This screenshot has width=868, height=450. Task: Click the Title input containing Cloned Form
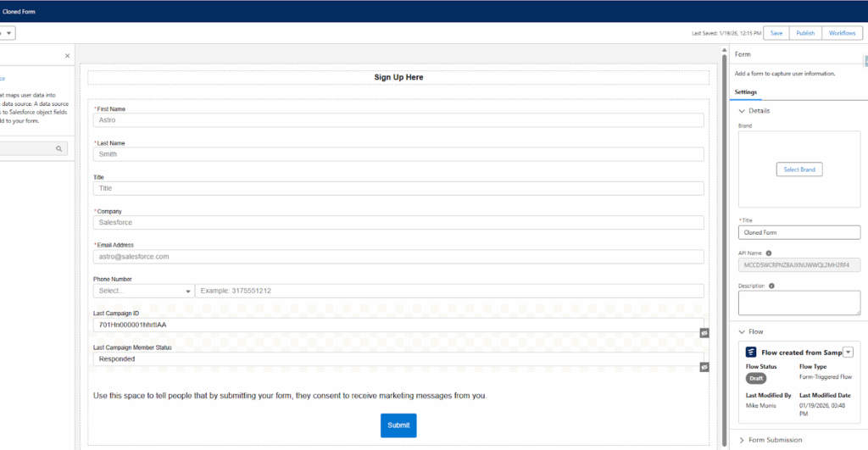pyautogui.click(x=799, y=232)
